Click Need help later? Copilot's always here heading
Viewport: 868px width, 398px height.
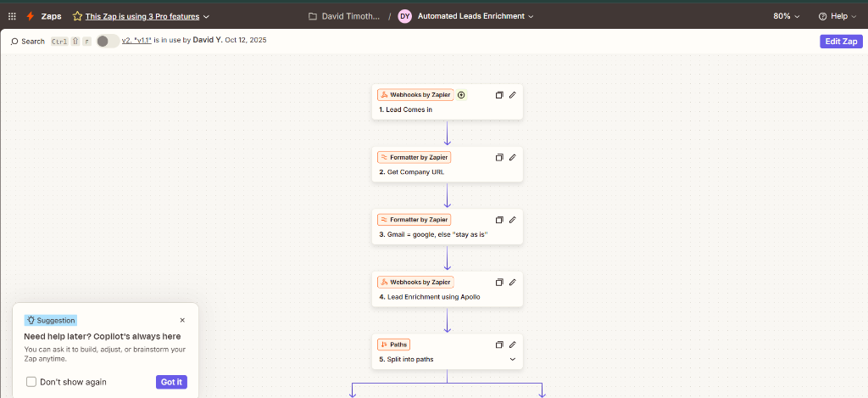[x=103, y=336]
